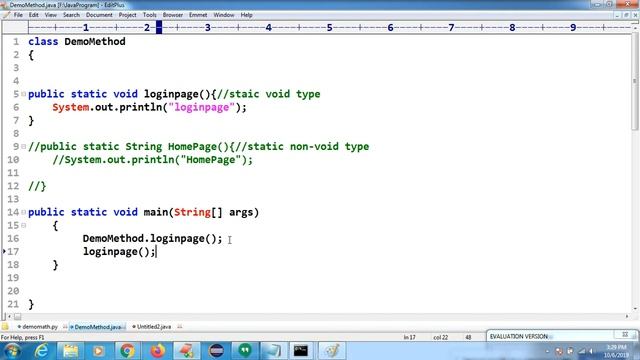Close the Evaluation Version notice
The height and width of the screenshot is (360, 640).
625,335
